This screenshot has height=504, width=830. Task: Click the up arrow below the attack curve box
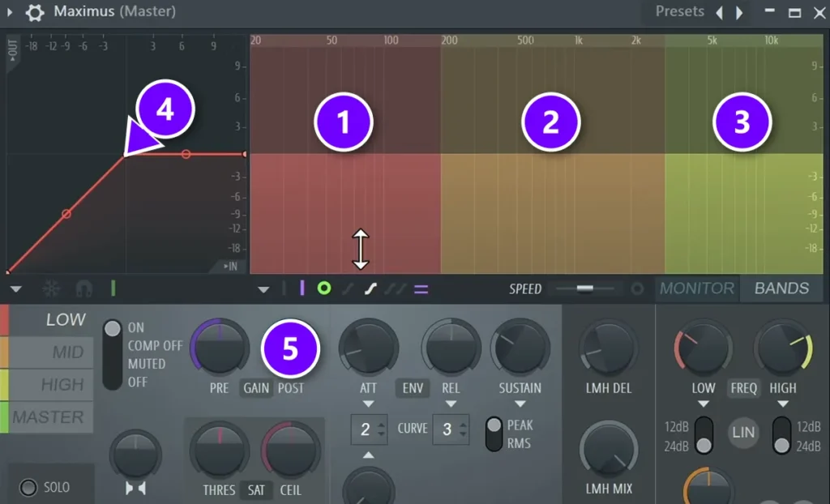pos(369,455)
